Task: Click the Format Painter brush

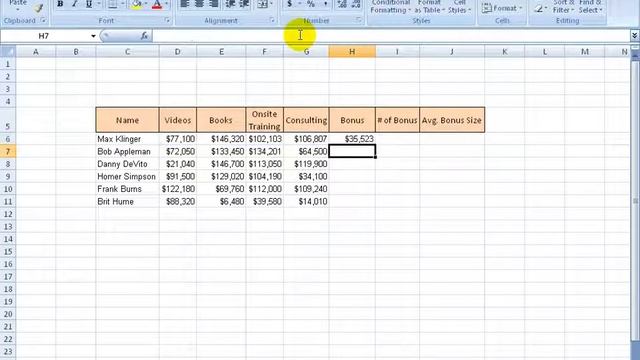Action: 38,8
